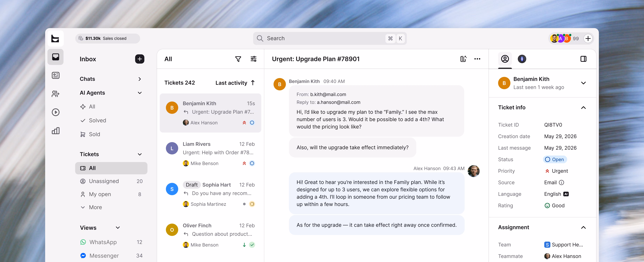Viewport: 644px width, 262px height.
Task: Open the three-dot more options menu
Action: tap(477, 59)
